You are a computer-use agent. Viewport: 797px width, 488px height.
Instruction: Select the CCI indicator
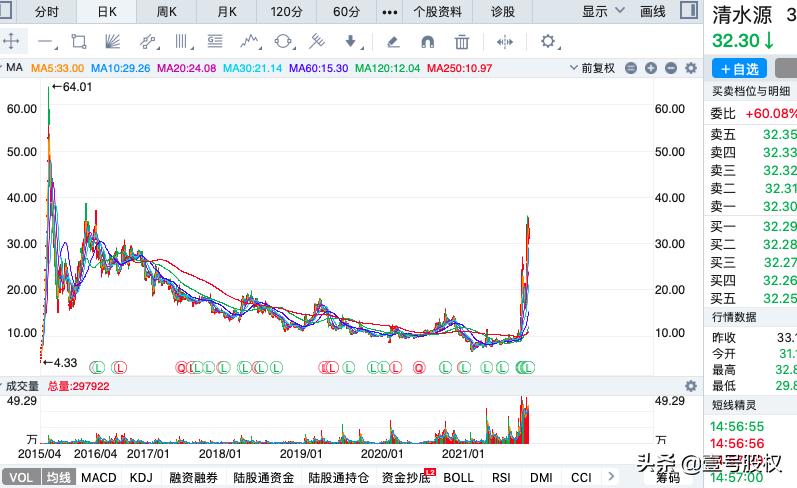(x=581, y=477)
